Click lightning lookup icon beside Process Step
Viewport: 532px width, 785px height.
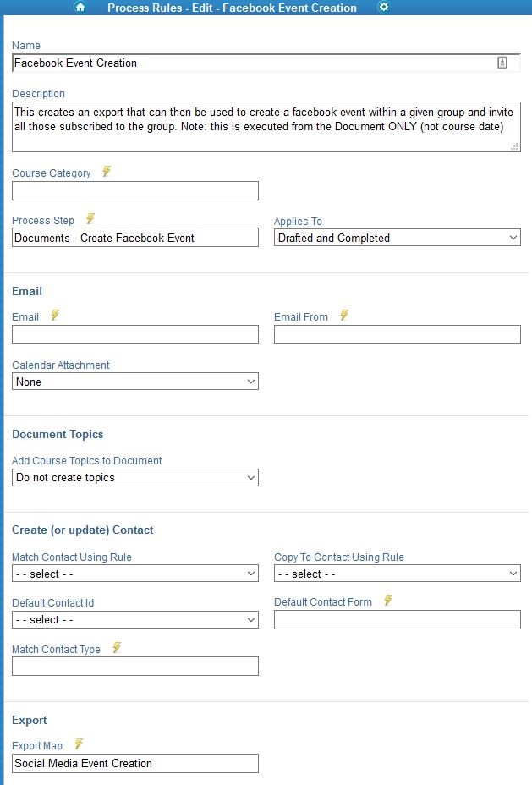(90, 219)
